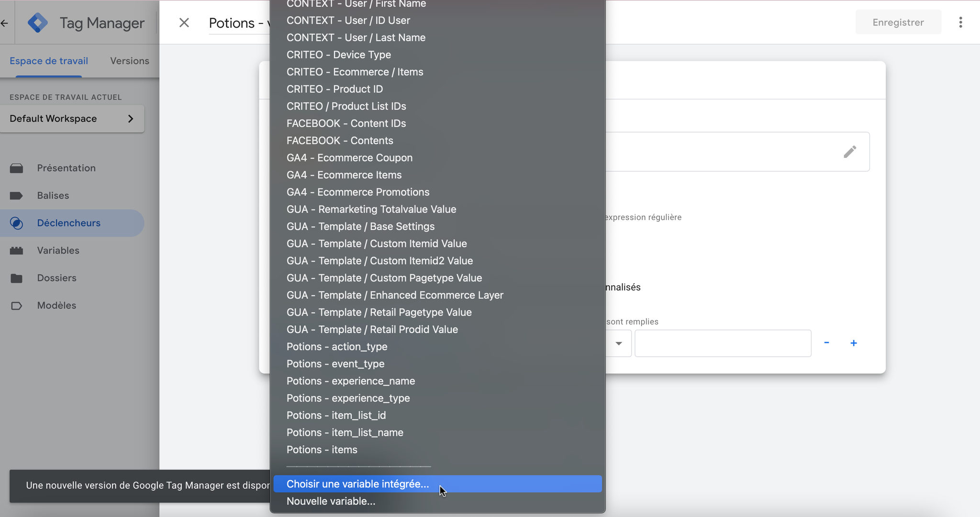The height and width of the screenshot is (517, 980).
Task: Click the Variables brick icon
Action: click(x=16, y=251)
